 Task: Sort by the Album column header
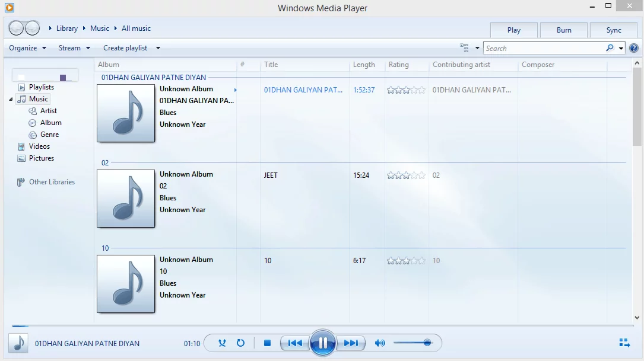pos(166,65)
